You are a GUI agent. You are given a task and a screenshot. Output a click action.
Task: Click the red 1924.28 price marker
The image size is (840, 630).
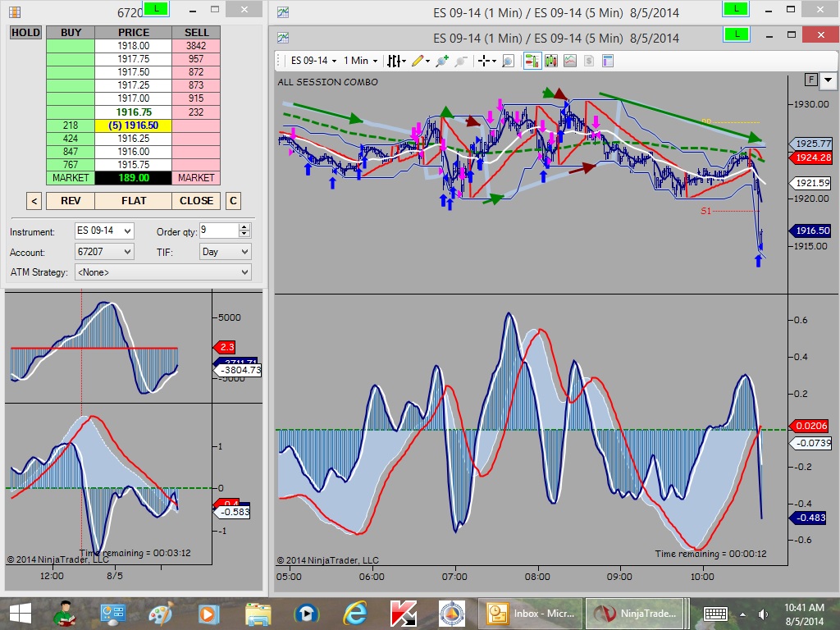coord(810,157)
